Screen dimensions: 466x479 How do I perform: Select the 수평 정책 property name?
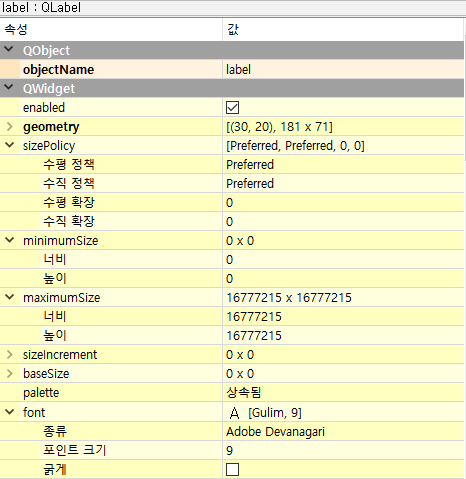[69, 164]
